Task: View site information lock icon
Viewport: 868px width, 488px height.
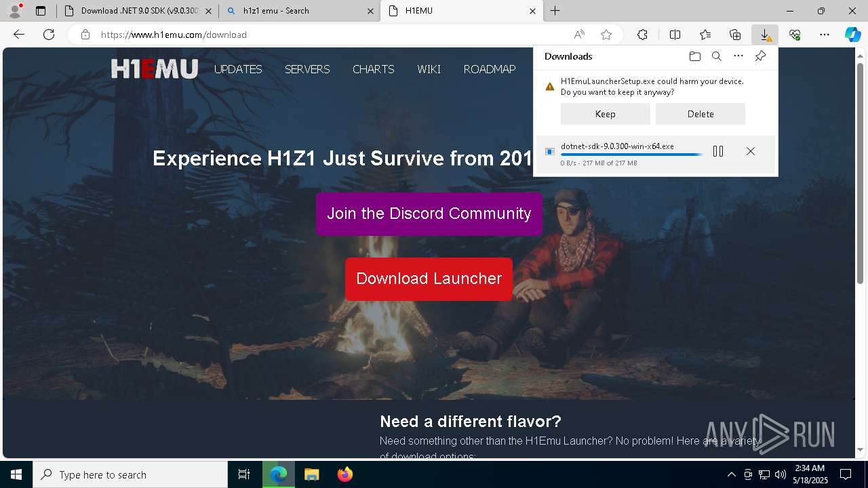Action: (85, 35)
